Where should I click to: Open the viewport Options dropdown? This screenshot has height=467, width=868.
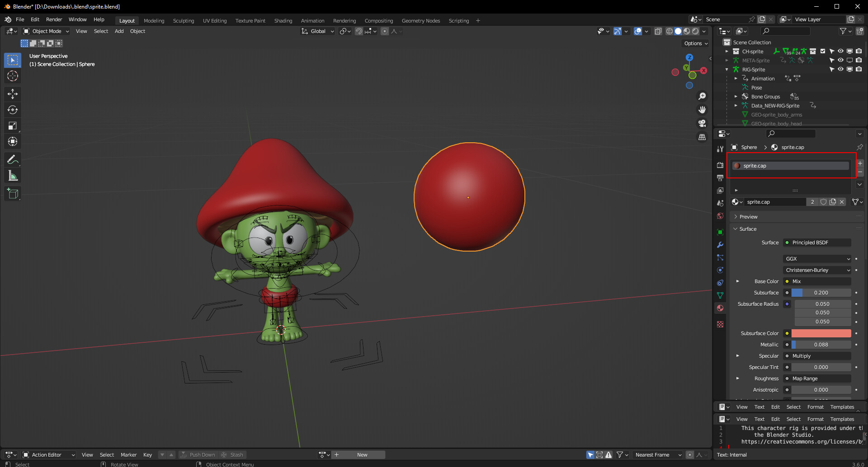(x=696, y=43)
